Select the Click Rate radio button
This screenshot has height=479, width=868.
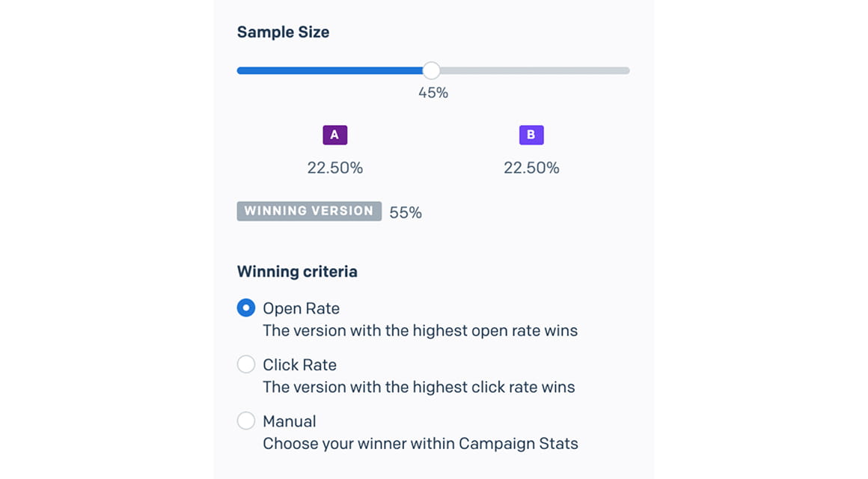(246, 364)
